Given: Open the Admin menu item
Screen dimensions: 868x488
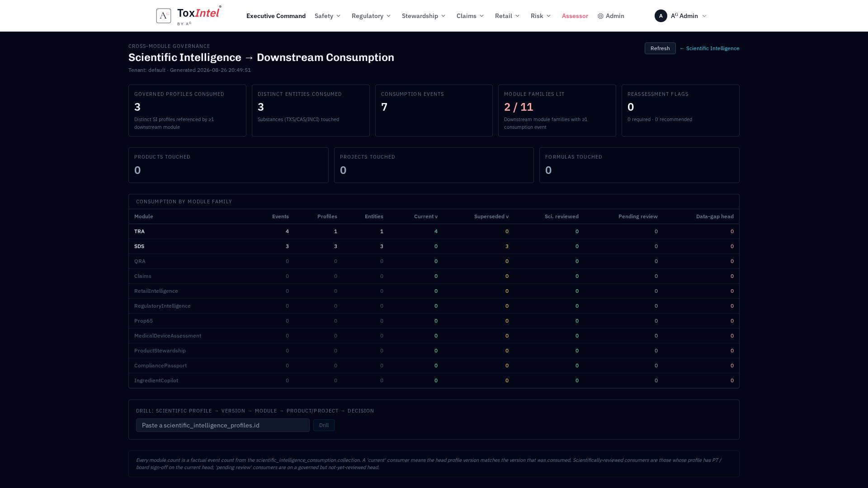Looking at the screenshot, I should [611, 16].
